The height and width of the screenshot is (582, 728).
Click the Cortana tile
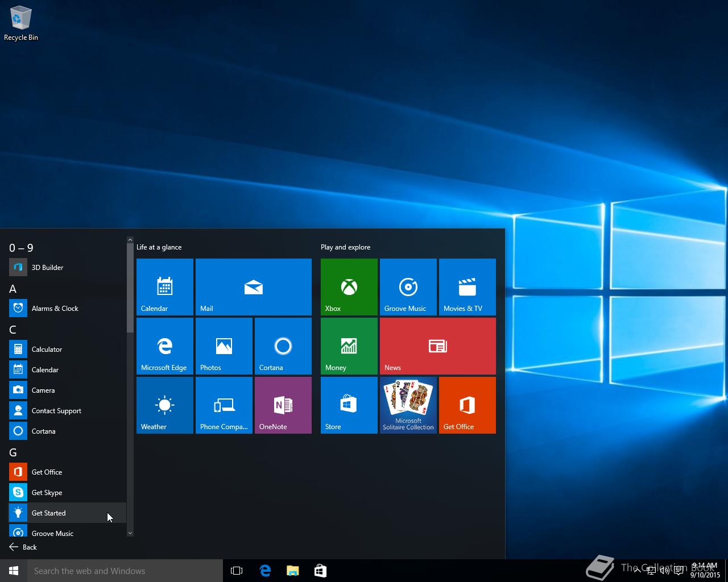coord(283,346)
